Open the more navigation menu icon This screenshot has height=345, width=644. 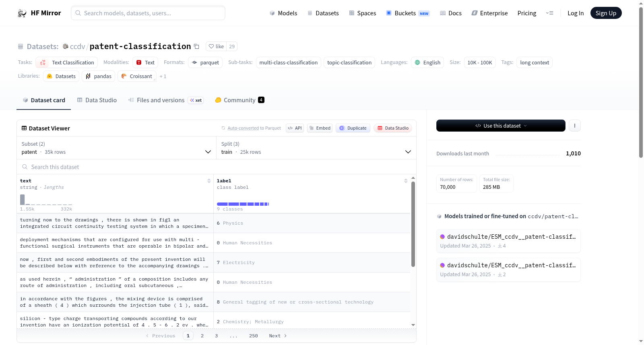point(549,13)
